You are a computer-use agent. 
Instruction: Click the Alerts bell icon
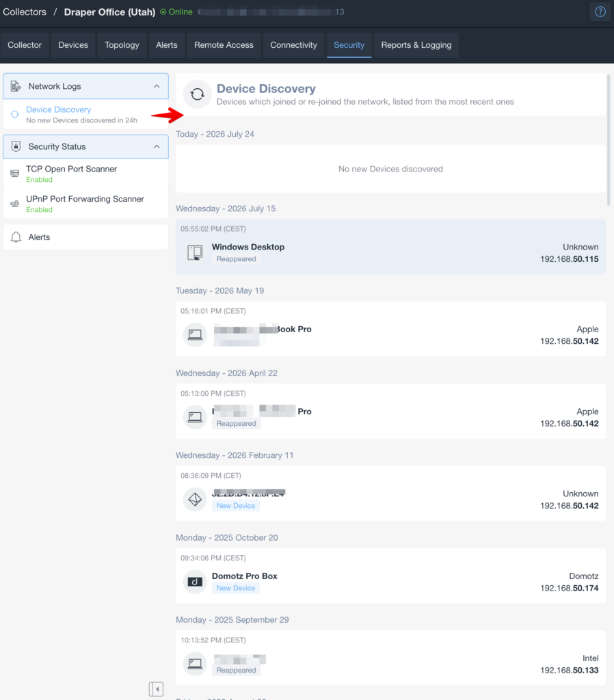point(16,237)
